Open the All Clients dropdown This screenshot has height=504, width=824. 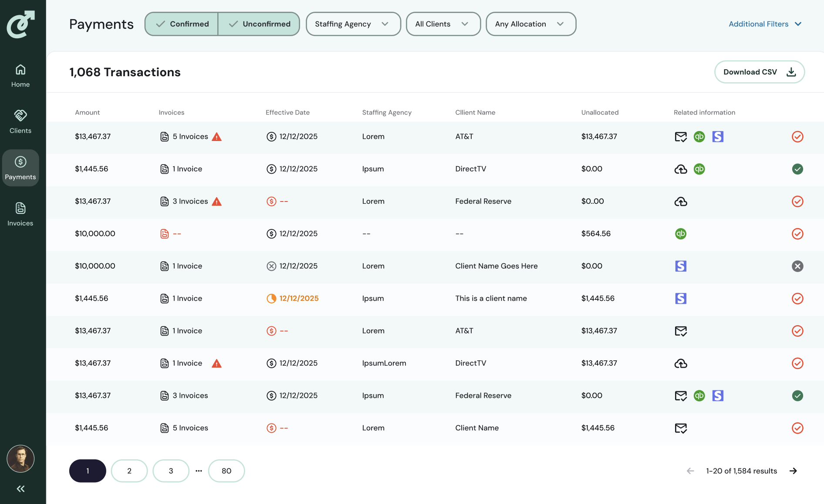click(x=443, y=24)
